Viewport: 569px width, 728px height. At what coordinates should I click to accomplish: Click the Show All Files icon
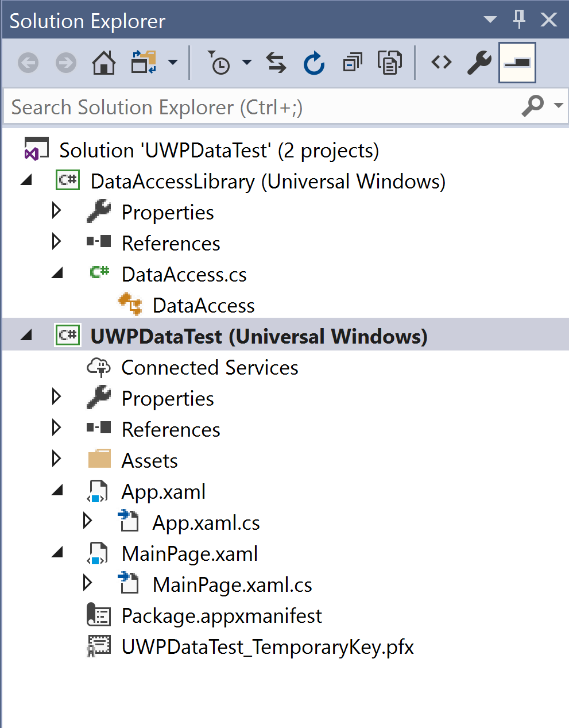pyautogui.click(x=390, y=63)
